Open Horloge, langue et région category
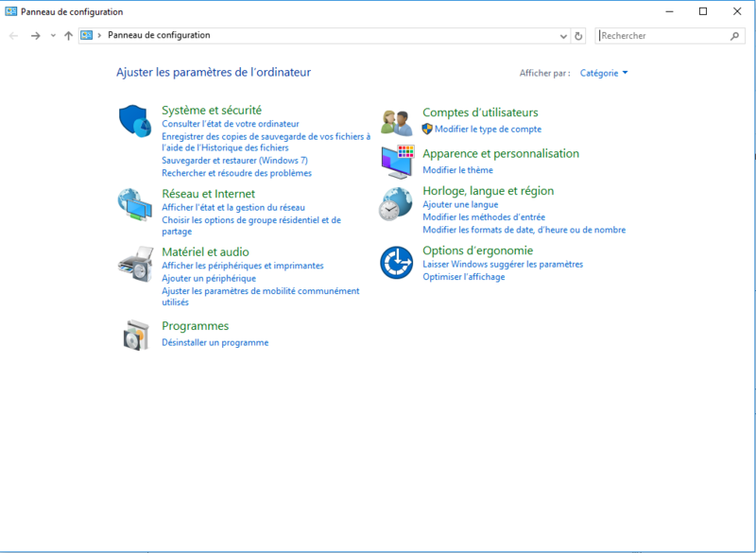The height and width of the screenshot is (553, 756). [x=489, y=191]
